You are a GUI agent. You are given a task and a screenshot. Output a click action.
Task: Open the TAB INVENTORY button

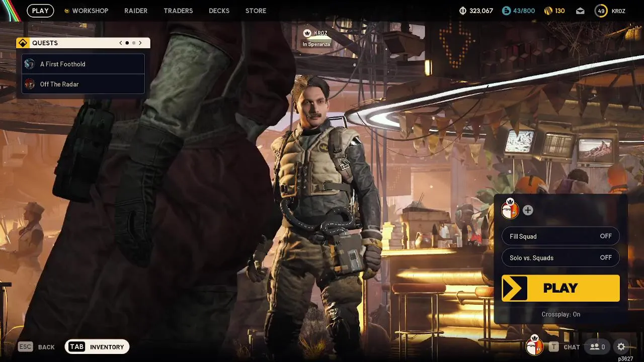tap(97, 347)
